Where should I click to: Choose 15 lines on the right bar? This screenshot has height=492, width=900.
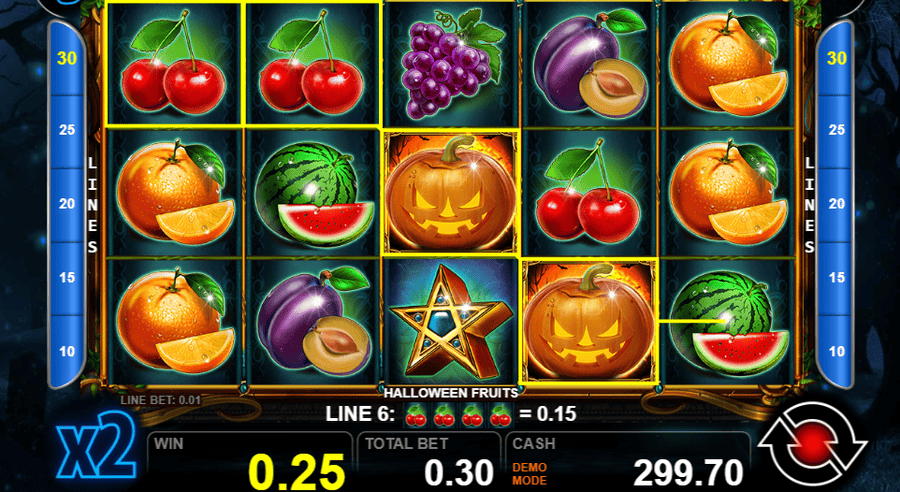[x=836, y=277]
